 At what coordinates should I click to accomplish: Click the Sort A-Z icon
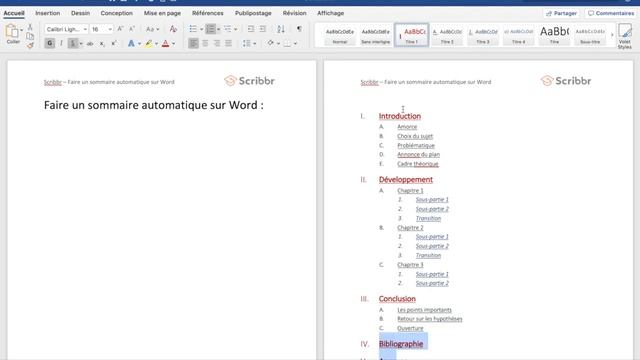click(280, 29)
